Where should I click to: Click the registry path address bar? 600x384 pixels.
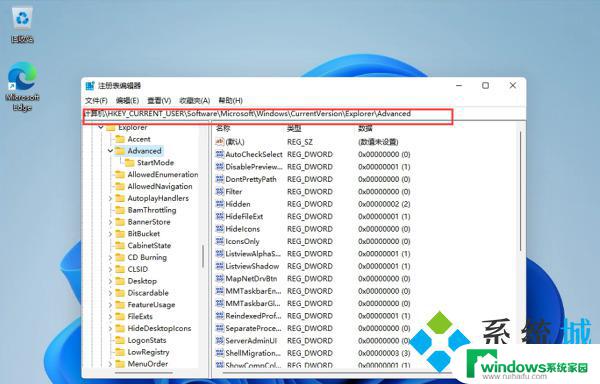[267, 114]
